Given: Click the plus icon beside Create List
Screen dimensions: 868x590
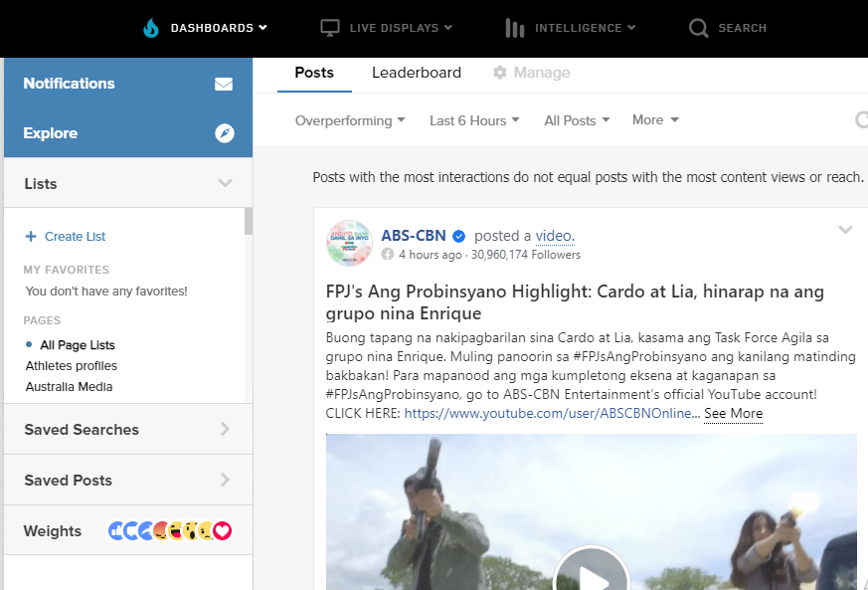Looking at the screenshot, I should click(31, 237).
